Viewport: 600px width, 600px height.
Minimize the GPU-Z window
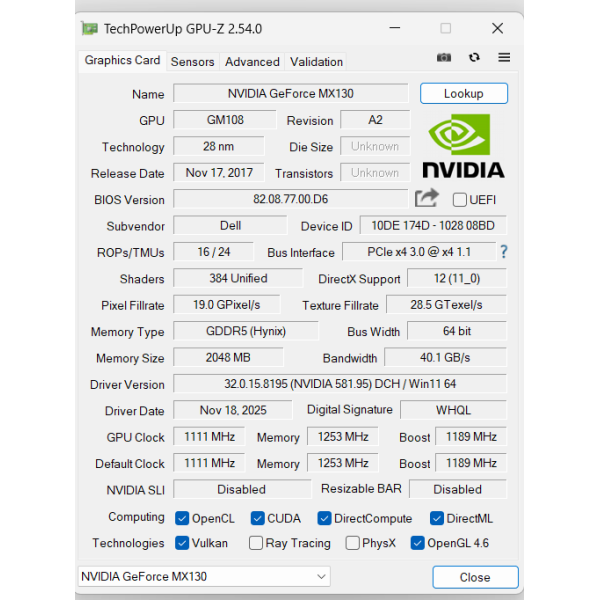(395, 28)
